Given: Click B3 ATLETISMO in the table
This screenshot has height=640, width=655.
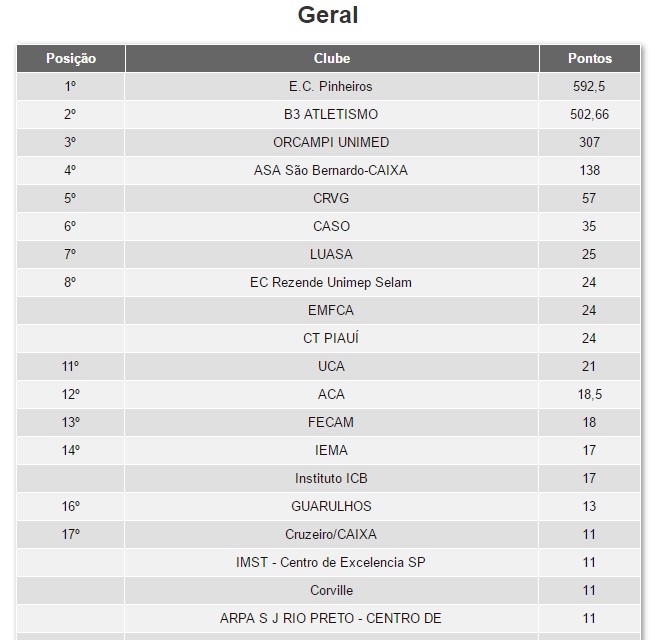Looking at the screenshot, I should pos(331,115).
